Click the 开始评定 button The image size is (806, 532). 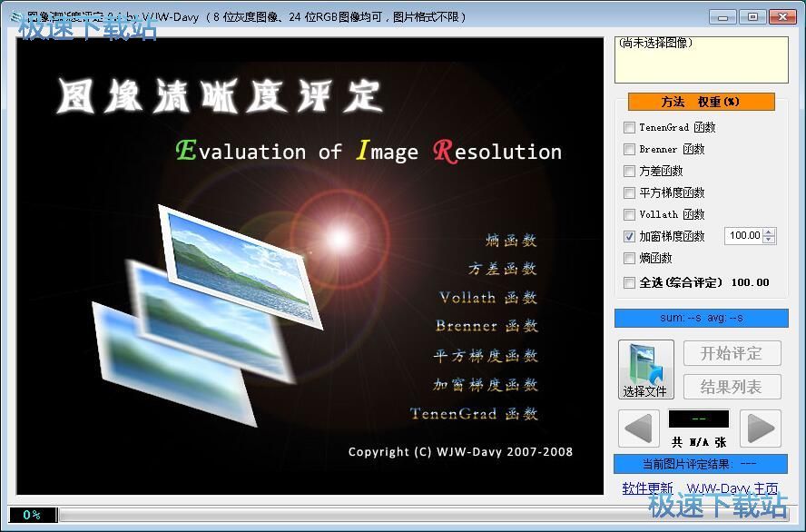coord(732,353)
